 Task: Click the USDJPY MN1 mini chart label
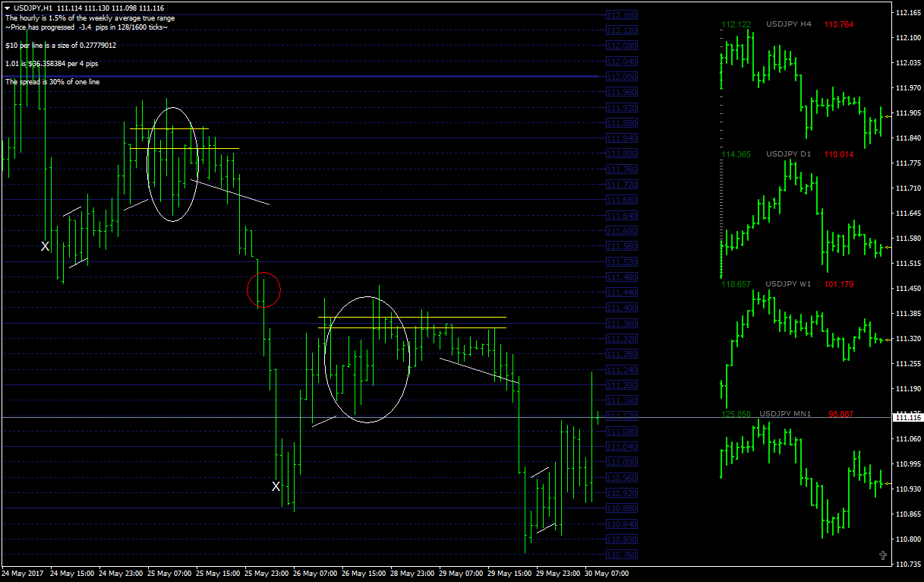click(x=785, y=414)
